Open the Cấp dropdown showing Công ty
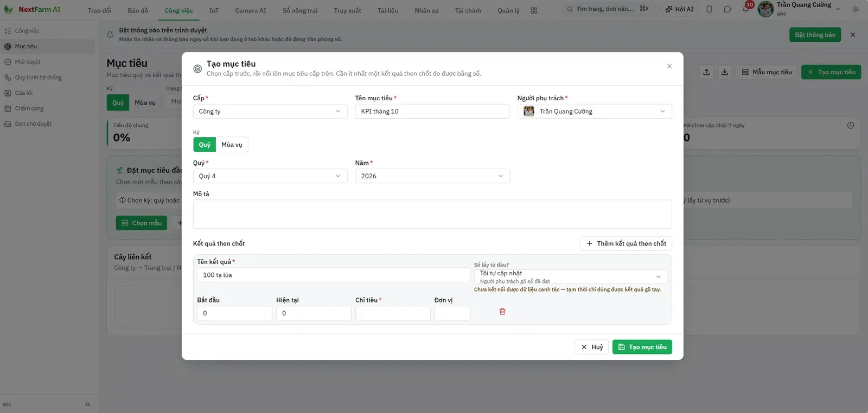Screen dimensions: 868x413 point(270,111)
